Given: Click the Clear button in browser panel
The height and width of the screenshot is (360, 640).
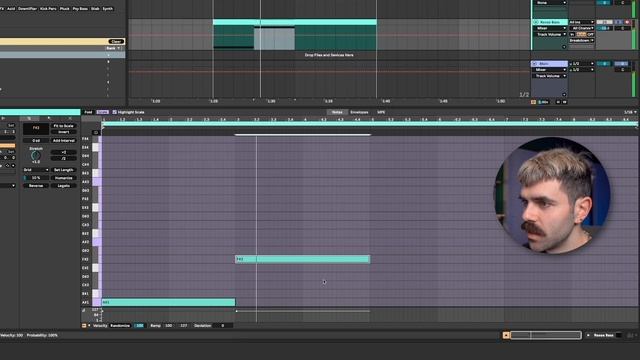Looking at the screenshot, I should click(x=116, y=41).
